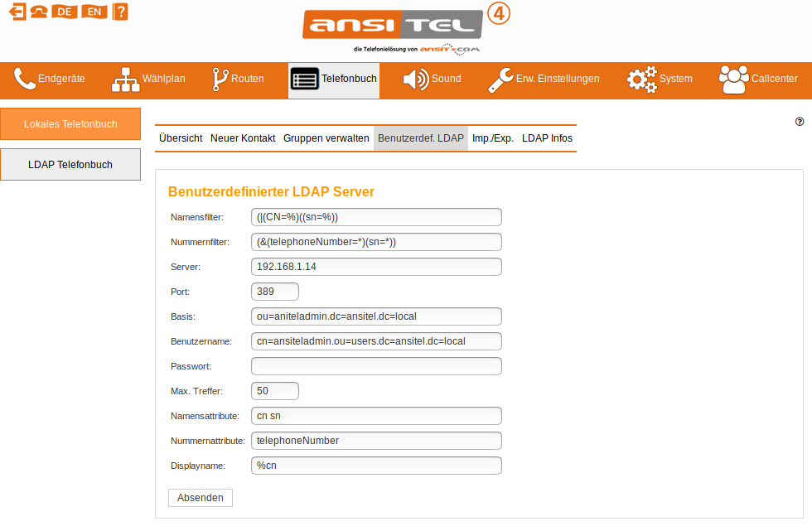812x531 pixels.
Task: Switch to the Übersicht tab
Action: [181, 138]
